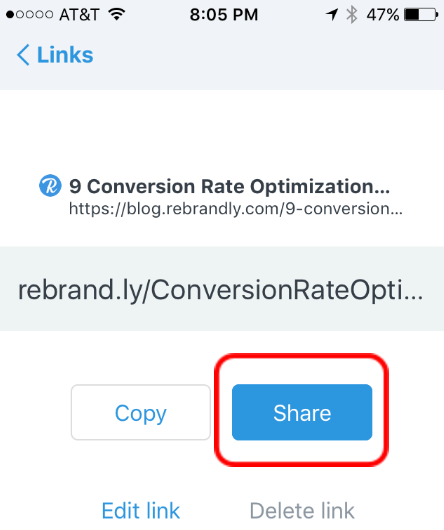Tap the Bluetooth status icon
Image resolution: width=444 pixels, height=530 pixels.
tap(352, 15)
